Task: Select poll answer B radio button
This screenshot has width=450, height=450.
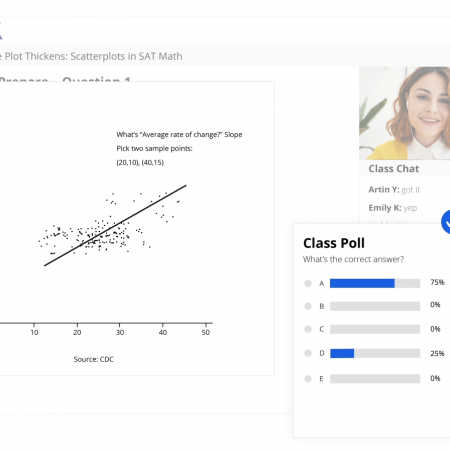Action: pos(308,306)
